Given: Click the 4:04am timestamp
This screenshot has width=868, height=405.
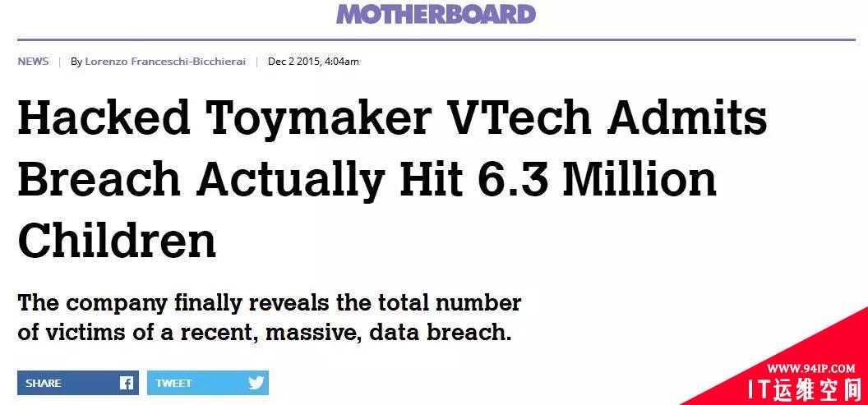Looking at the screenshot, I should coord(342,62).
